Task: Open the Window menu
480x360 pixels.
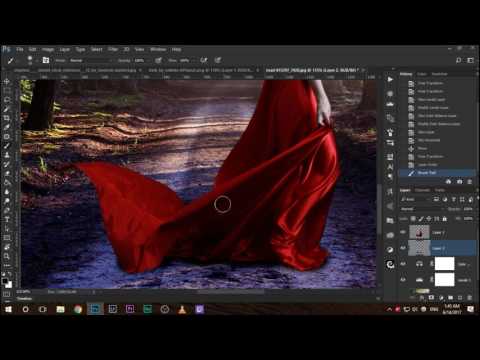Action: 158,49
